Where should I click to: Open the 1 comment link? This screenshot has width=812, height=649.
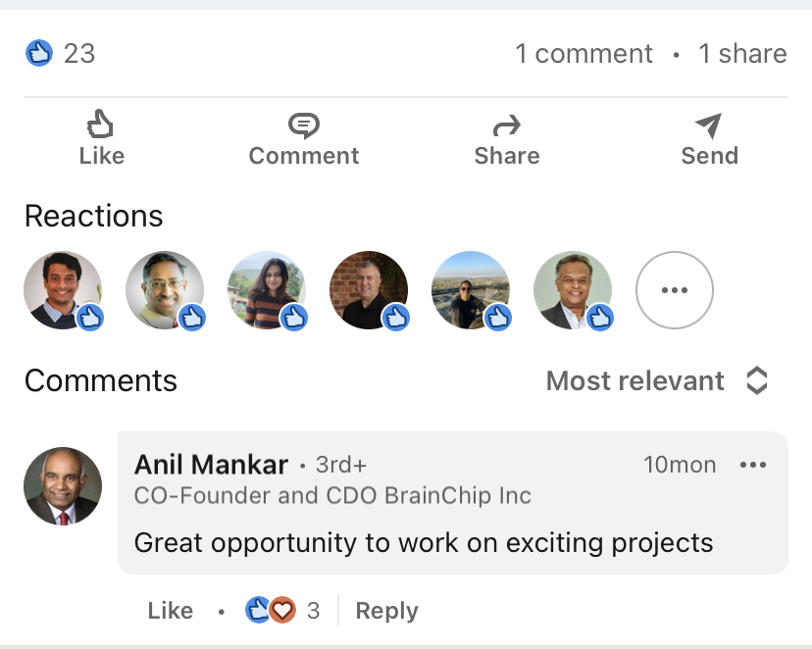point(584,53)
